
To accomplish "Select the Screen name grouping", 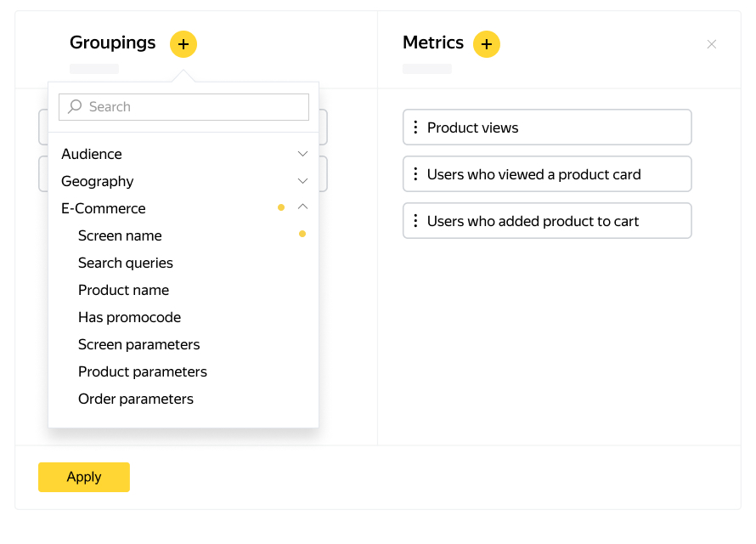I will (x=120, y=235).
